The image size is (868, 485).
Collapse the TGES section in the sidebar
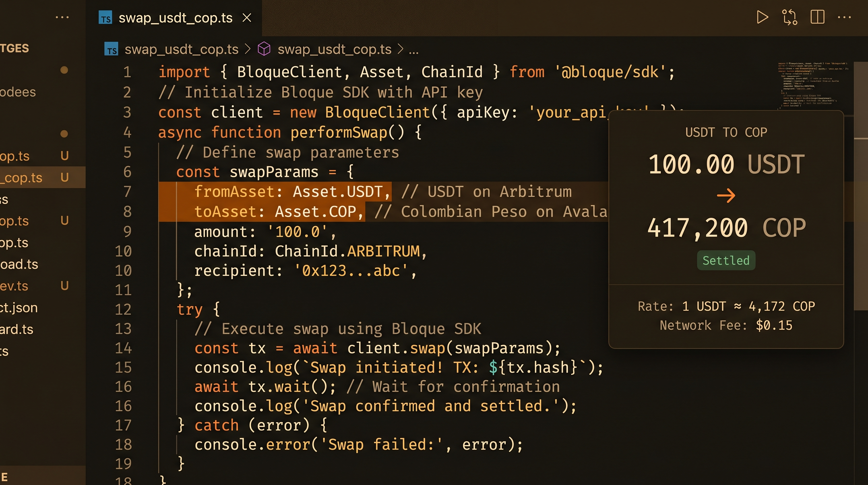click(x=15, y=48)
